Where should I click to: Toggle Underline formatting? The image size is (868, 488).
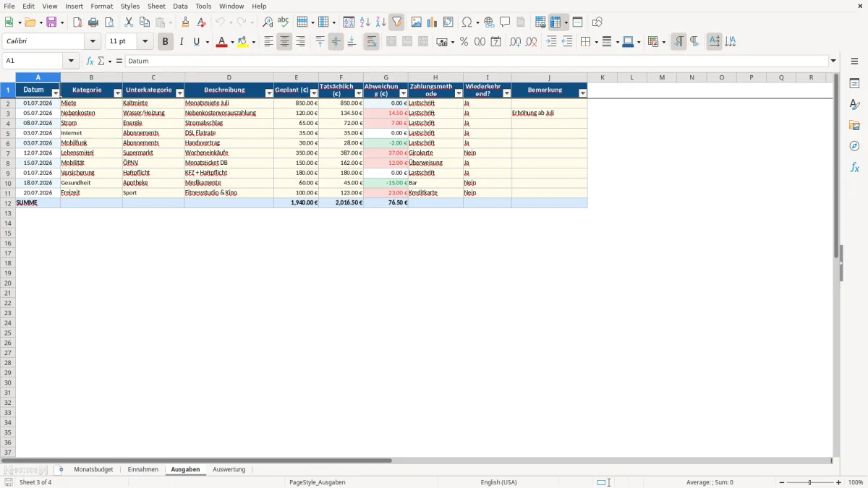click(x=196, y=42)
